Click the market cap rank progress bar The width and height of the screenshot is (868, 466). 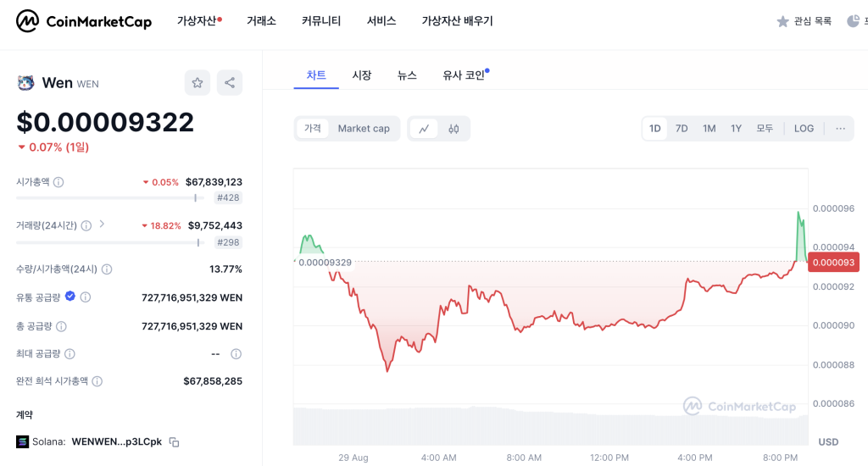(x=110, y=197)
